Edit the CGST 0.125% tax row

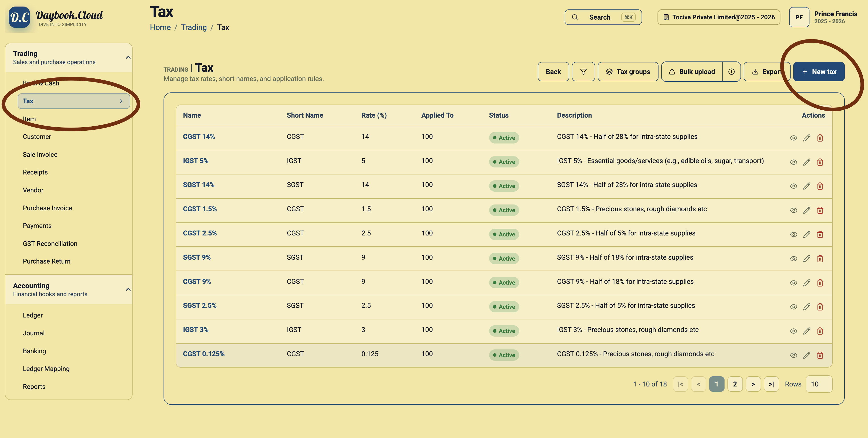point(807,355)
